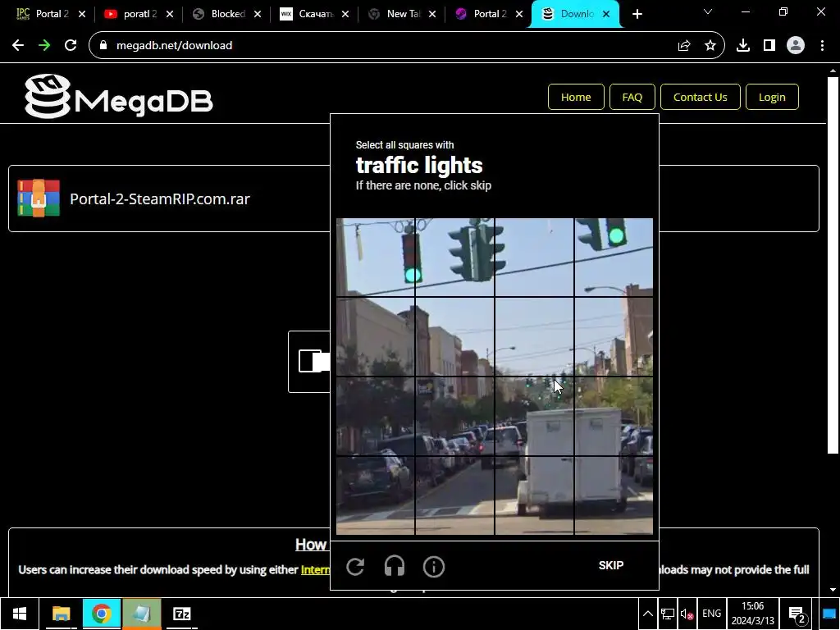Toggle Chrome side panel icon

point(769,46)
